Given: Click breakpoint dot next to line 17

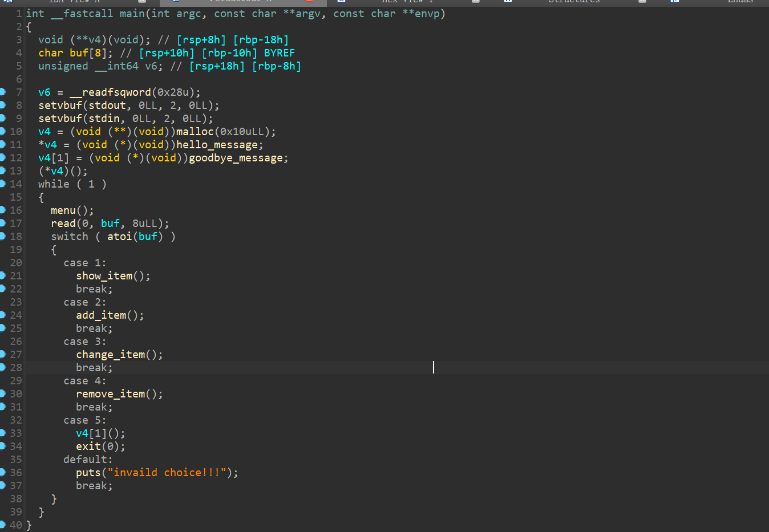Looking at the screenshot, I should 2,223.
